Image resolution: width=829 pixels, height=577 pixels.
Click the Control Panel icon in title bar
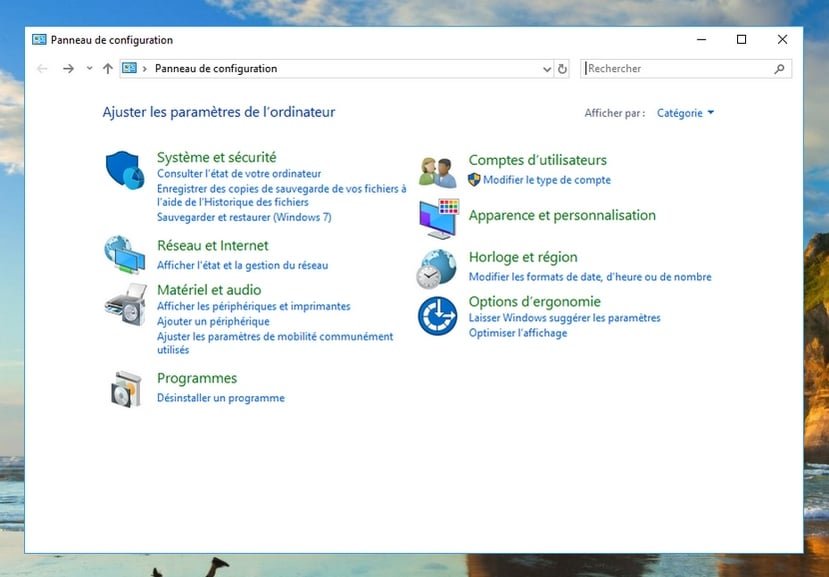[x=39, y=40]
